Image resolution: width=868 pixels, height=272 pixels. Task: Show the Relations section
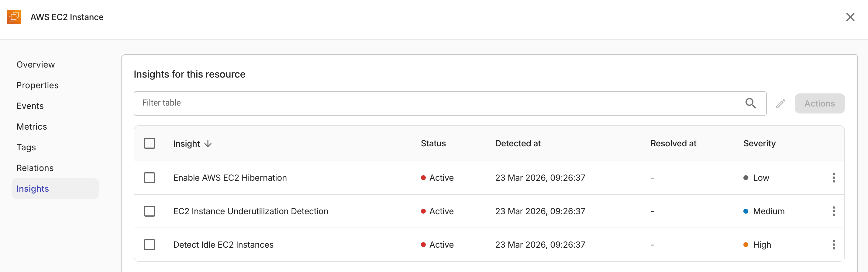tap(35, 168)
